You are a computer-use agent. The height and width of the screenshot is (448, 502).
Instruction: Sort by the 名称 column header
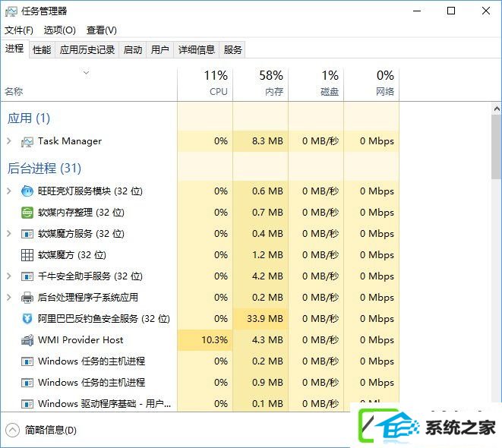coord(89,85)
